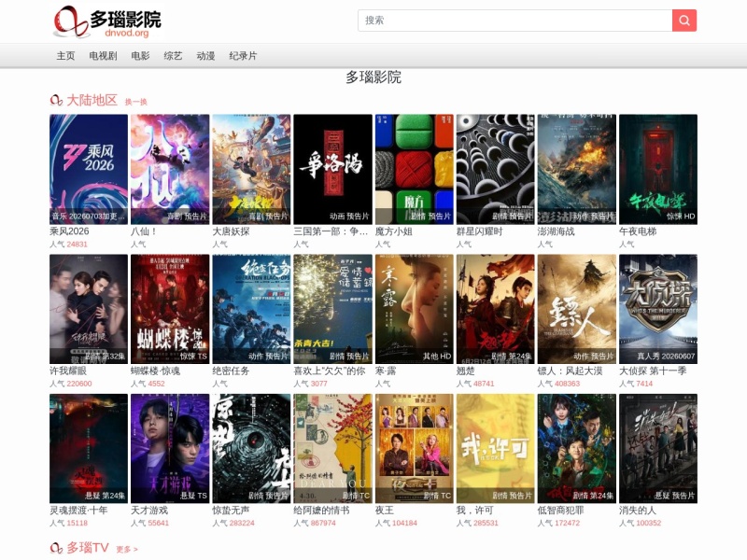The height and width of the screenshot is (560, 747).
Task: Open the 夜王 poster thumbnail
Action: [415, 449]
